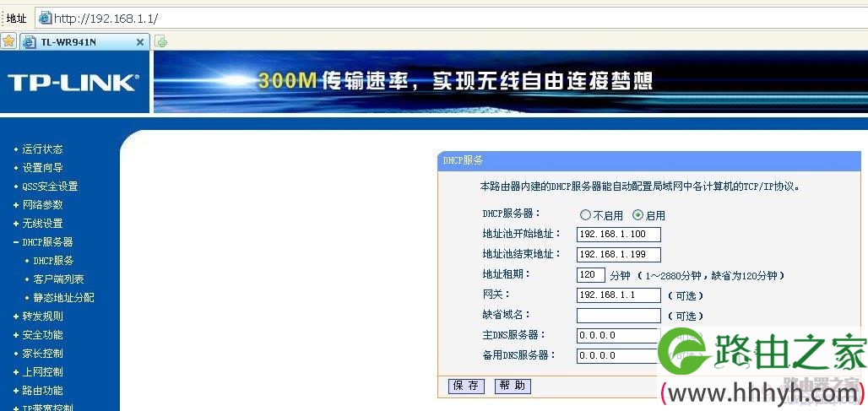
Task: Open 设置向导 in the sidebar
Action: [42, 168]
